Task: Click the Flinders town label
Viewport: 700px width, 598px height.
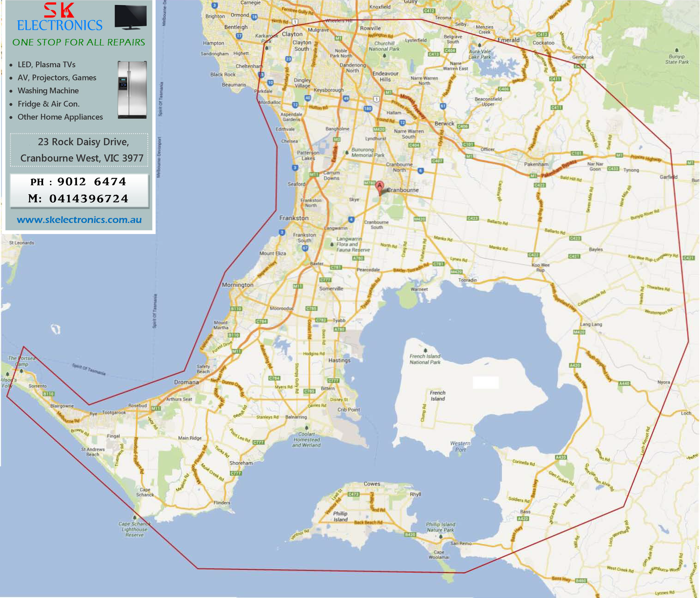Action: pos(222,503)
